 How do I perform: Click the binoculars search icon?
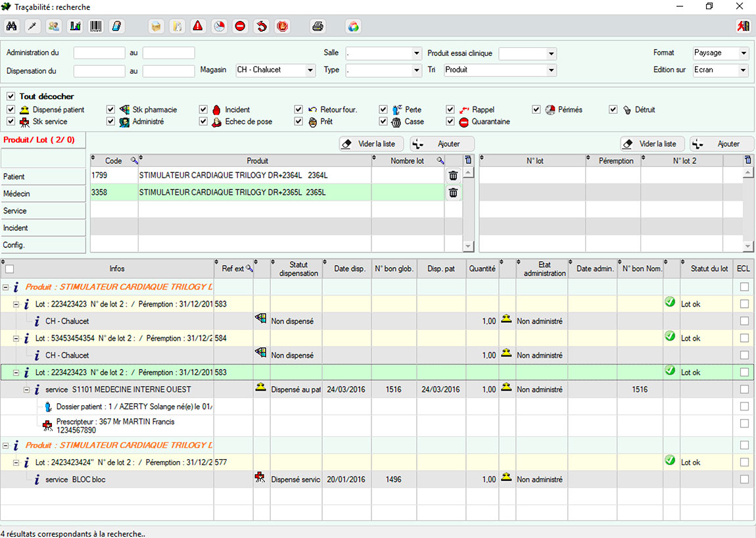point(11,26)
